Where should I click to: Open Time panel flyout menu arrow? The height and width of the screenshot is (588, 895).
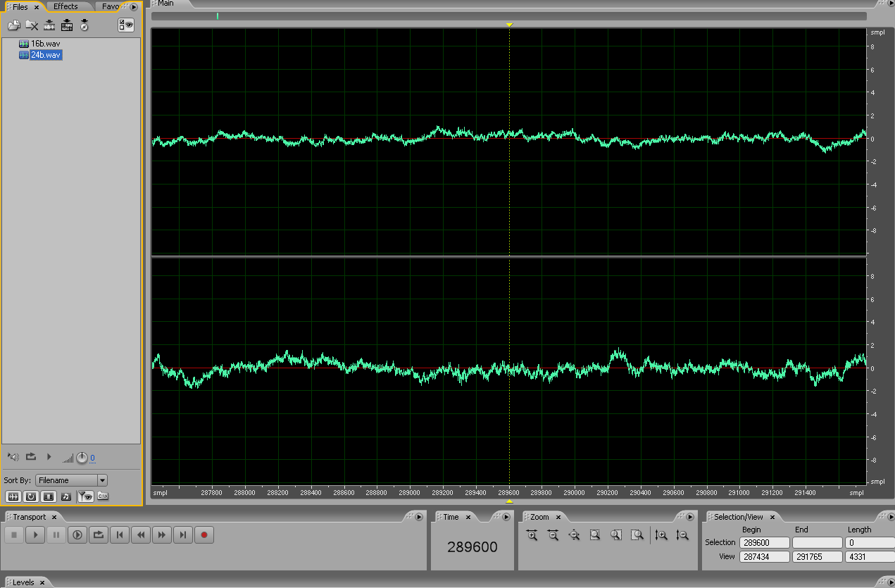point(506,517)
